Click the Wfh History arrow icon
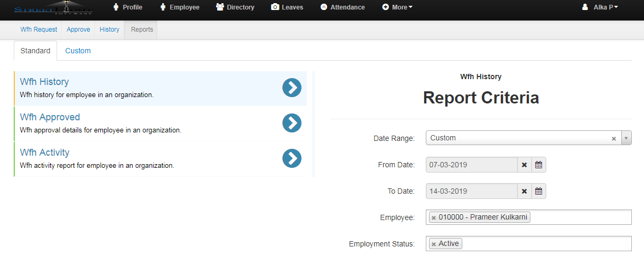The width and height of the screenshot is (644, 257). (x=292, y=88)
